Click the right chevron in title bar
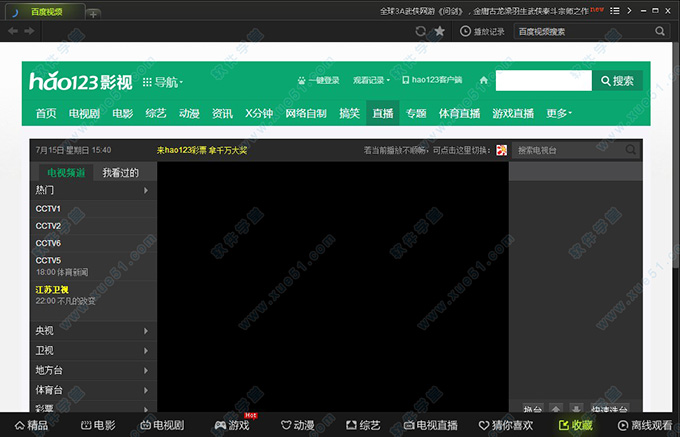Image resolution: width=680 pixels, height=437 pixels. pos(629,11)
